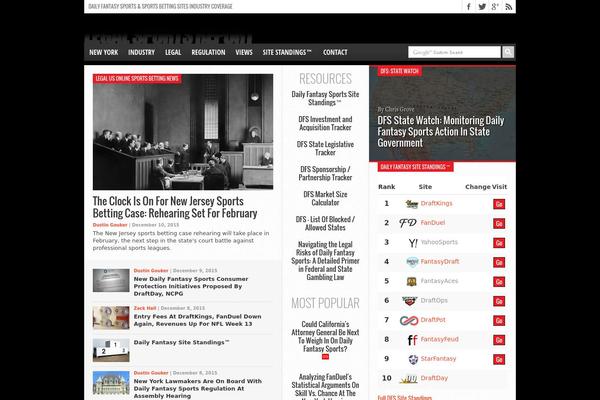Click the Go button for StarFantasy
The image size is (600, 400).
click(499, 359)
